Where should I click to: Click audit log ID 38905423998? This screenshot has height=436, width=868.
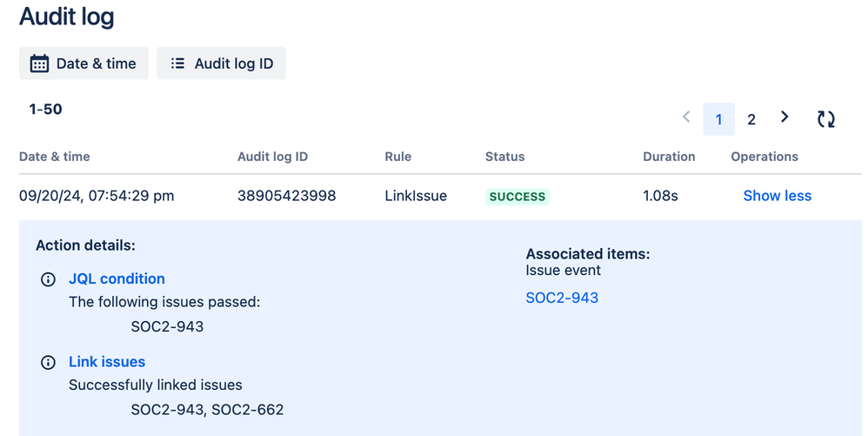pos(287,196)
